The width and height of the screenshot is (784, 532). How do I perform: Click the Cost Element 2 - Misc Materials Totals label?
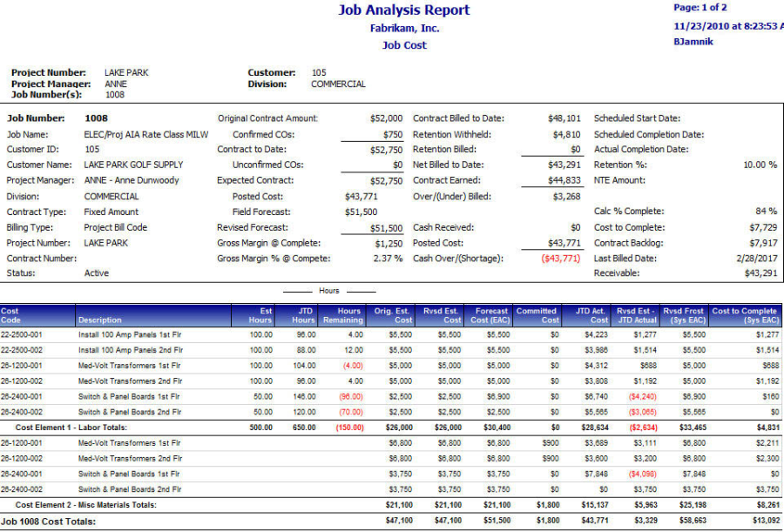coord(85,505)
